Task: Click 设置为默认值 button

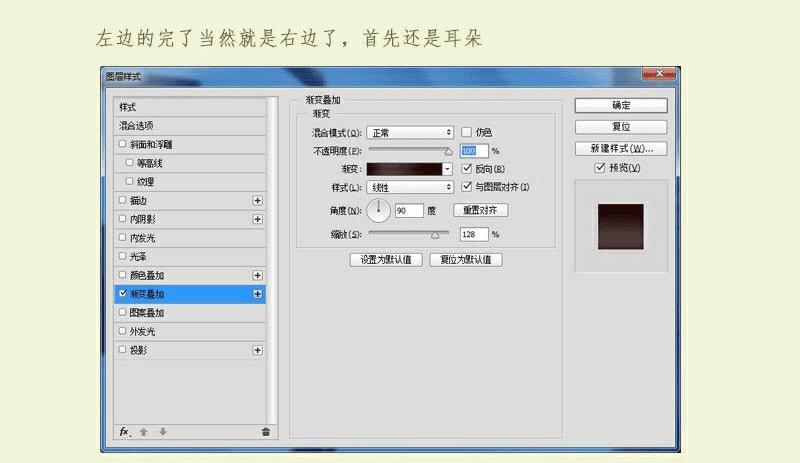Action: pos(386,260)
